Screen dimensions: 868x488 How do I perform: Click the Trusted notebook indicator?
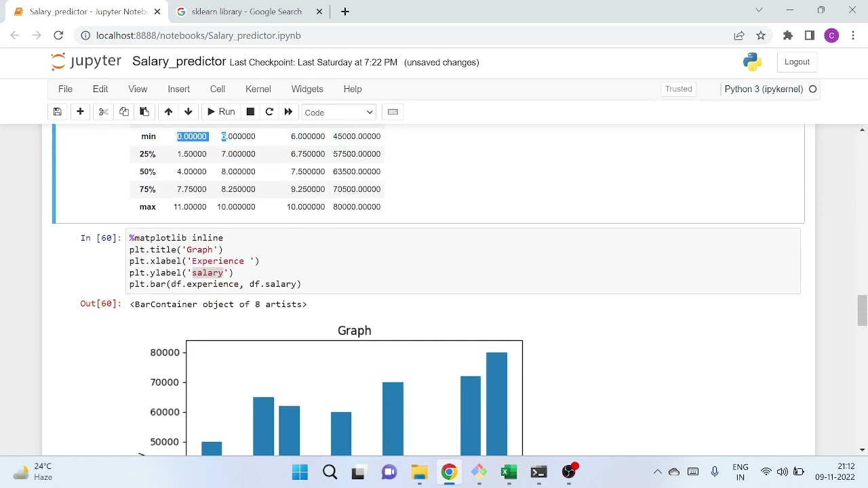[x=679, y=89]
